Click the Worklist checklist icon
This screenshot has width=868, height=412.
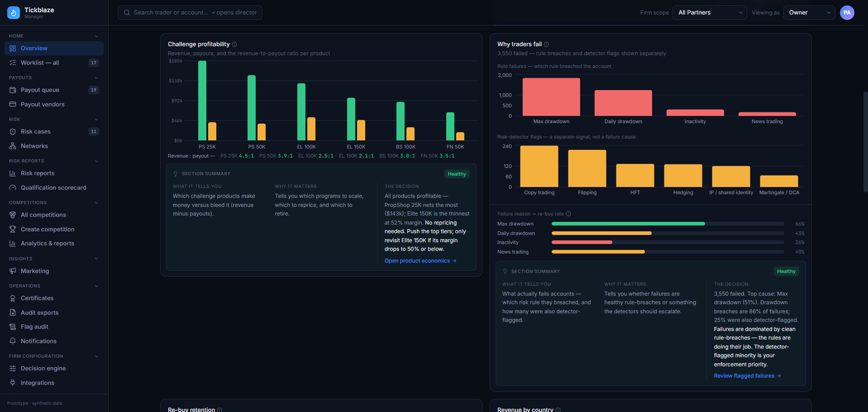[13, 62]
